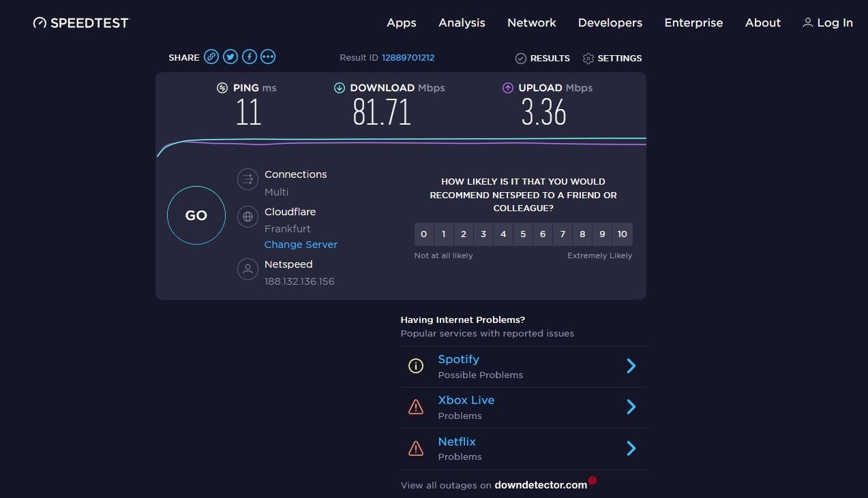Open the Apps menu
This screenshot has height=498, width=868.
(401, 22)
